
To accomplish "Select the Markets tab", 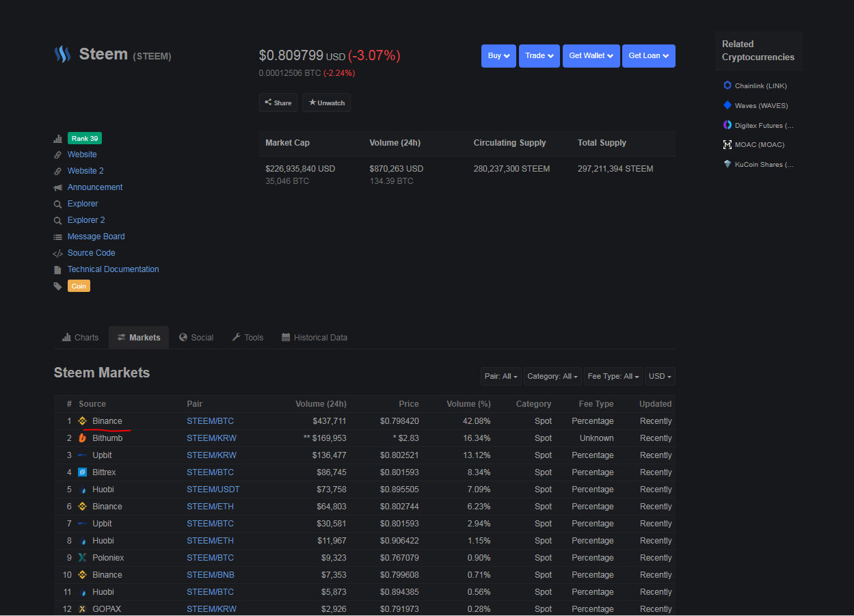I will (x=139, y=338).
